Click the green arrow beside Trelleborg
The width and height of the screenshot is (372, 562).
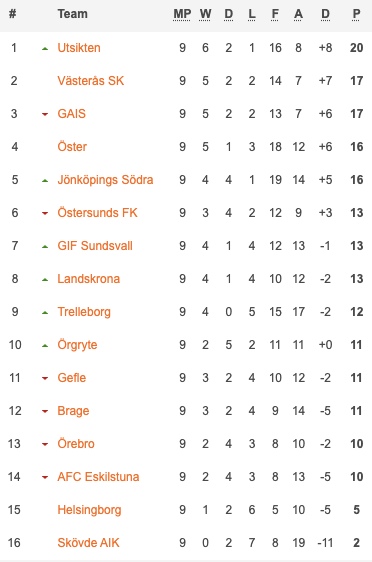click(45, 312)
